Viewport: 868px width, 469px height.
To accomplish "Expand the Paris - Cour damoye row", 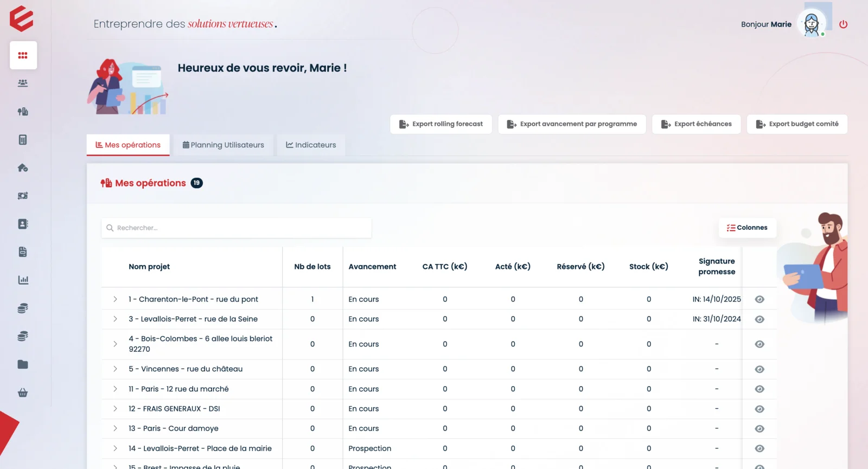I will tap(115, 428).
